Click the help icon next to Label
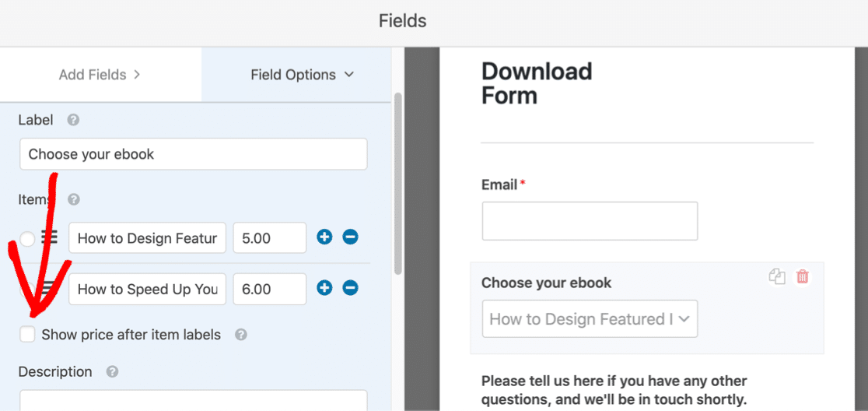868x411 pixels. coord(74,120)
